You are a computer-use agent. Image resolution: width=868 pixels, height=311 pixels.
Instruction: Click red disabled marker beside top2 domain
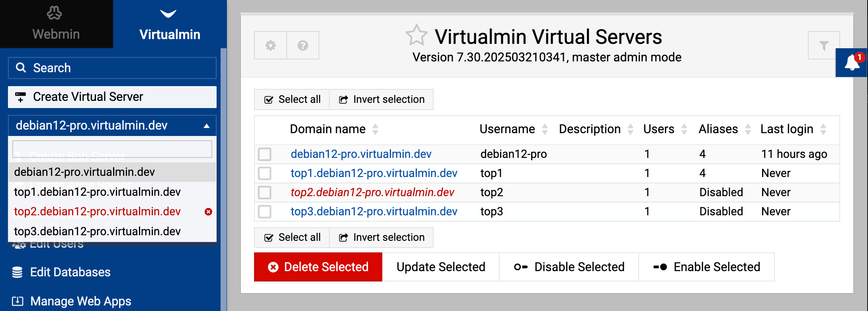[x=208, y=212]
